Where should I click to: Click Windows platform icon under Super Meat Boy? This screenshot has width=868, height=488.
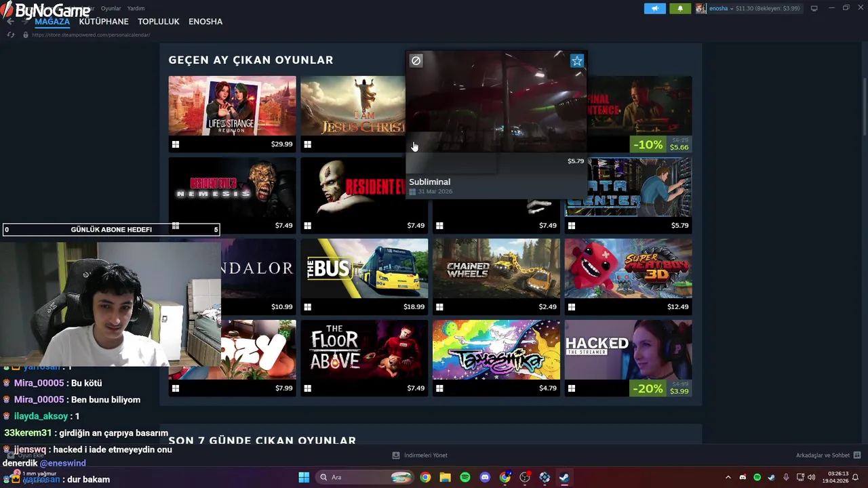[572, 307]
